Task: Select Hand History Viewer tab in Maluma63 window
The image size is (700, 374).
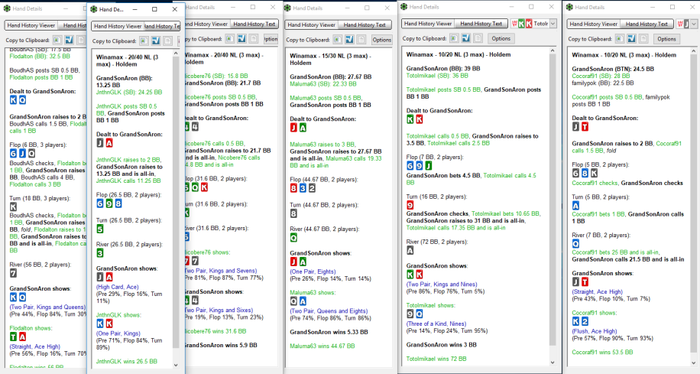Action: click(x=311, y=25)
